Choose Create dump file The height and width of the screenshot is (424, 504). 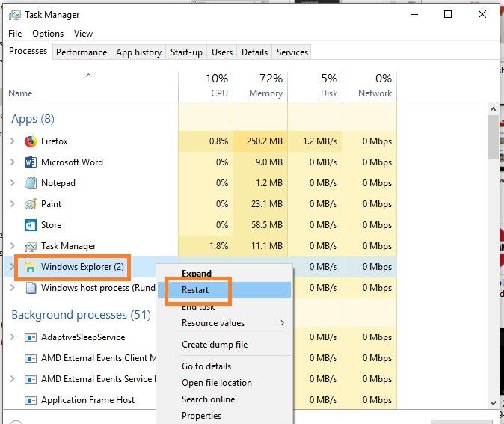tap(225, 345)
